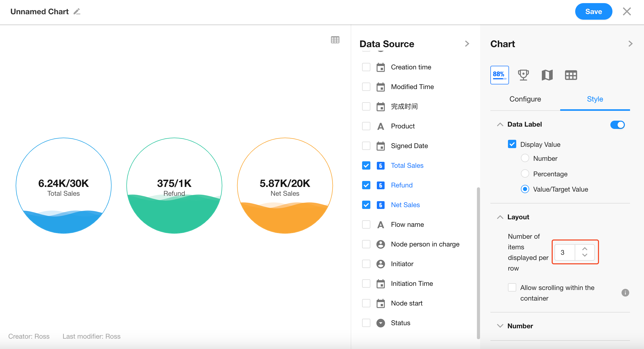Select the map chart type
This screenshot has width=644, height=349.
[x=547, y=75]
